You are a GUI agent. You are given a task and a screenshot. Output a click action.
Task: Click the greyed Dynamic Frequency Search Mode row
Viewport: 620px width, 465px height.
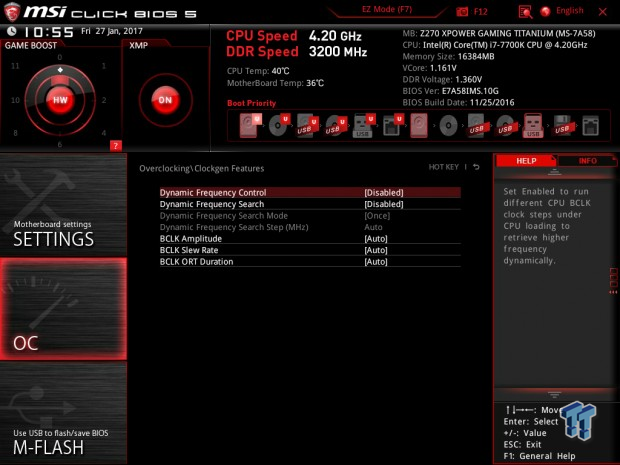tap(310, 215)
